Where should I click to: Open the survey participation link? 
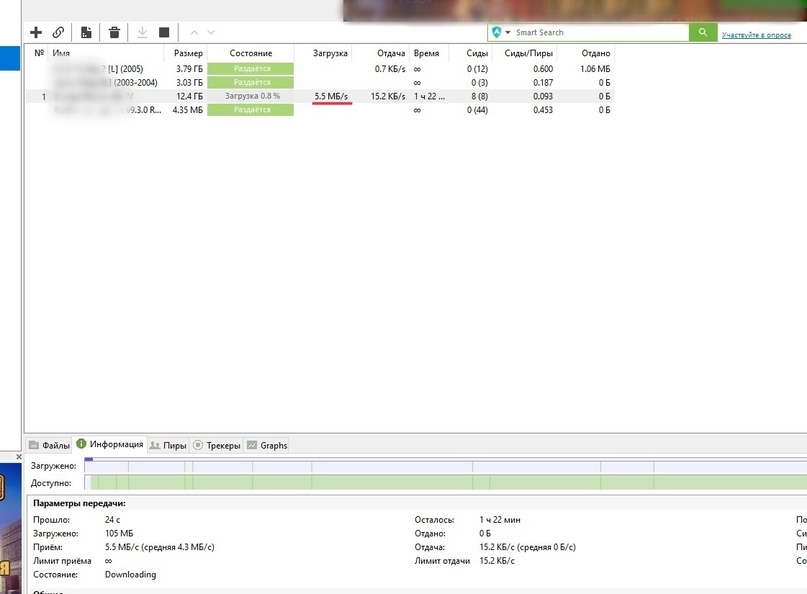[x=756, y=35]
